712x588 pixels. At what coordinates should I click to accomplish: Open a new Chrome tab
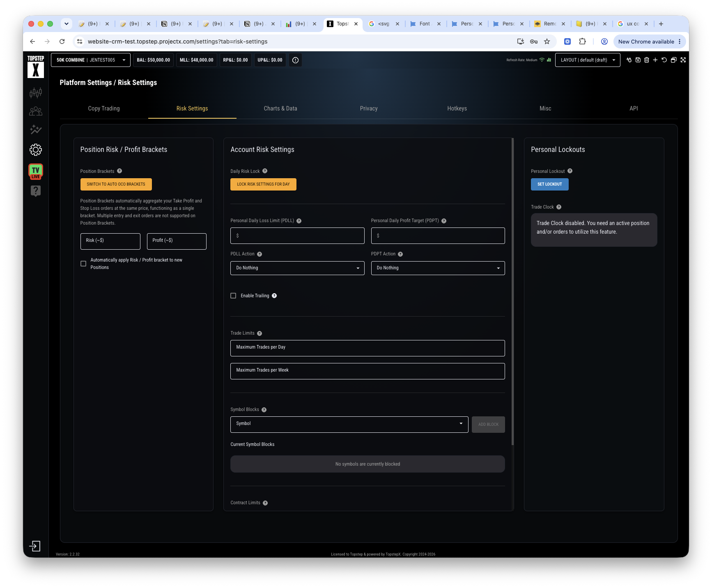[661, 24]
